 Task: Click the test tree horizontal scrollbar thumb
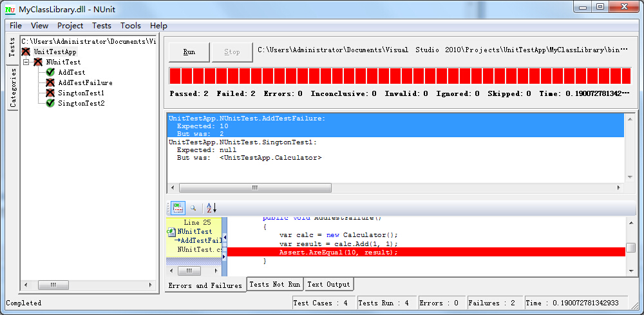coord(53,285)
